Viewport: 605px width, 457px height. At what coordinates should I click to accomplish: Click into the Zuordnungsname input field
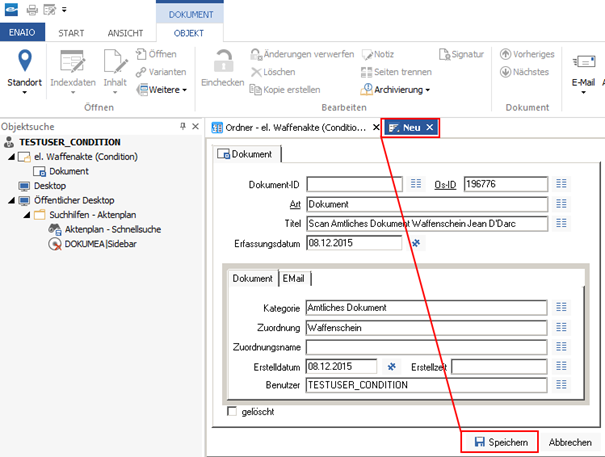[x=427, y=346]
